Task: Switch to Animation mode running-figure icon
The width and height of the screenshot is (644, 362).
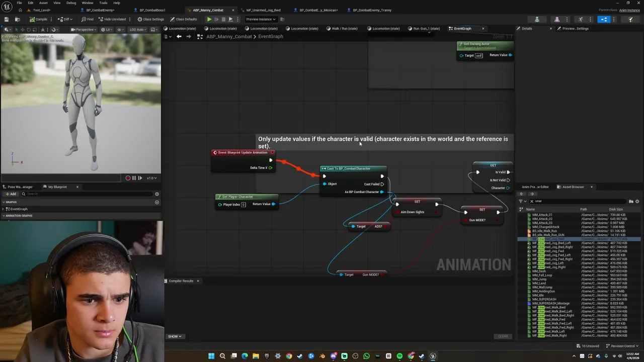Action: pos(580,19)
